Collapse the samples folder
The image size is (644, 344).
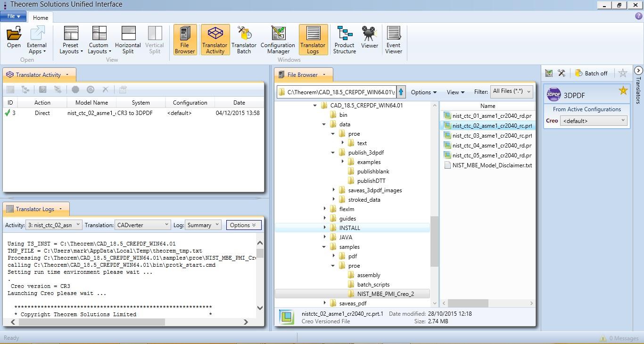[324, 247]
